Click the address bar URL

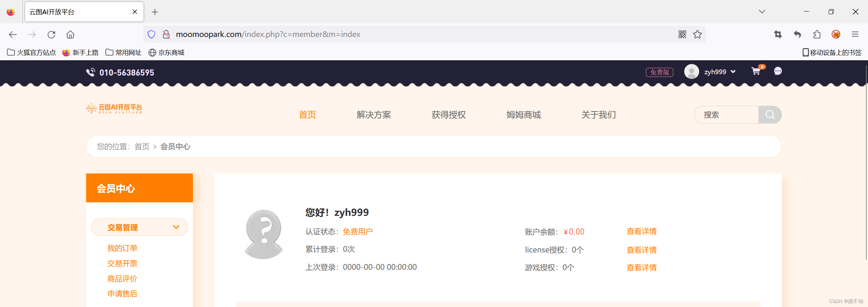tap(268, 34)
